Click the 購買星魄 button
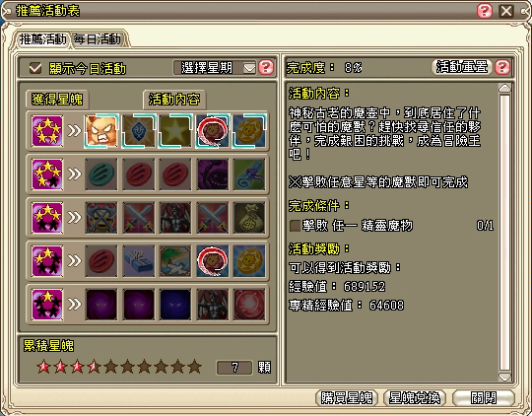This screenshot has width=532, height=416. tap(347, 397)
